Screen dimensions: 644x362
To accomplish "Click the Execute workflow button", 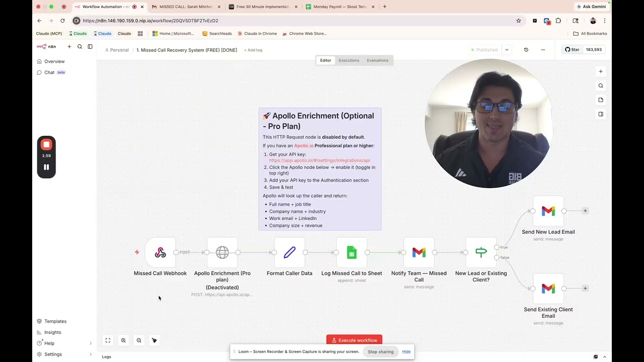I will [x=354, y=340].
